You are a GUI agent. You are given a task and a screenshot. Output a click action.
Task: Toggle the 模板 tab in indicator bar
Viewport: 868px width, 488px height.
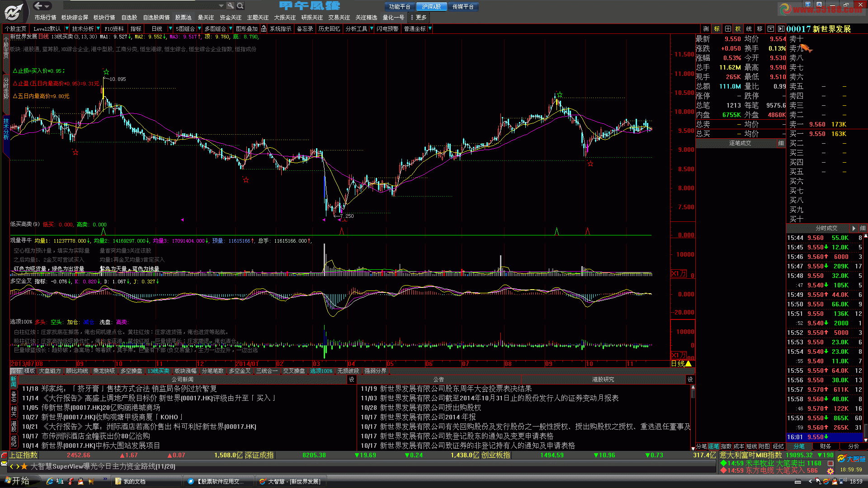(29, 371)
